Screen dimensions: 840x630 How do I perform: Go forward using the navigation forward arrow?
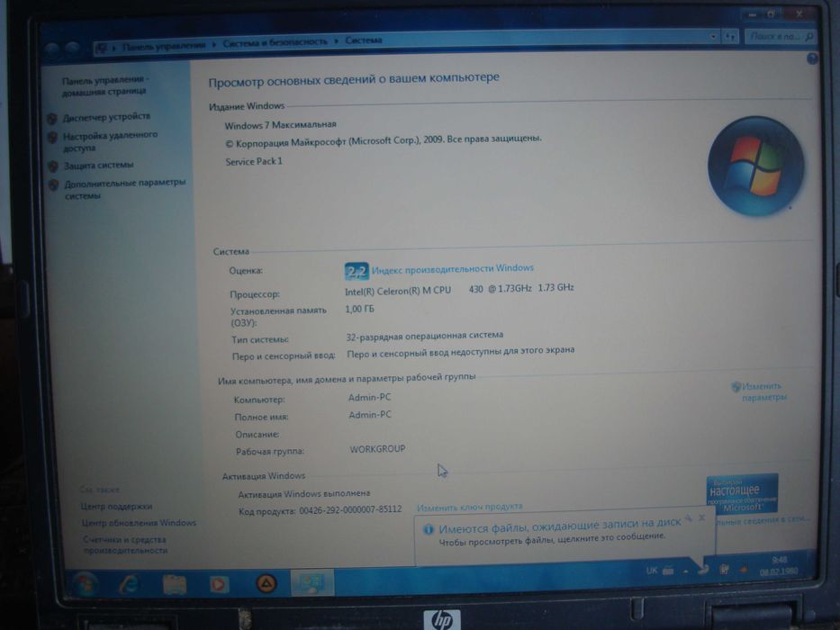point(73,48)
